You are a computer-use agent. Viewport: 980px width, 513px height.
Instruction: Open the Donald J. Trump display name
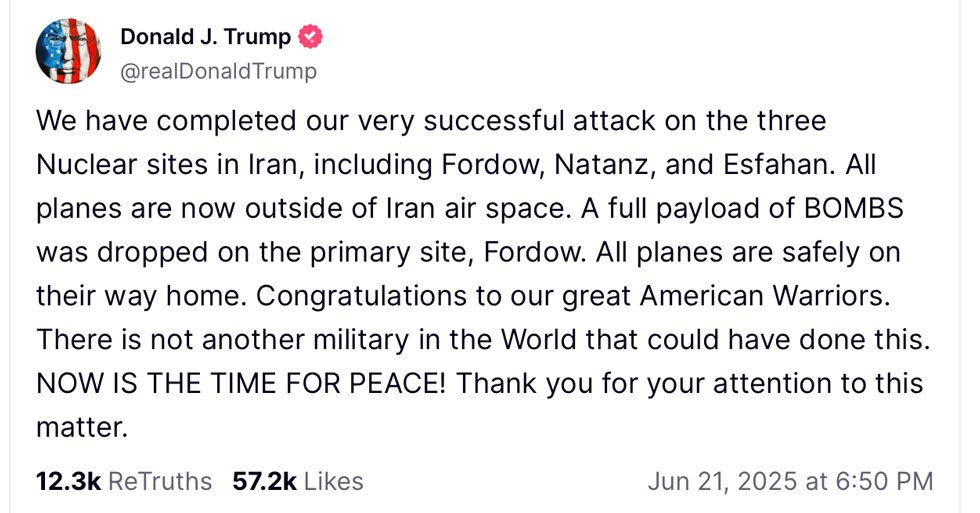click(x=206, y=37)
